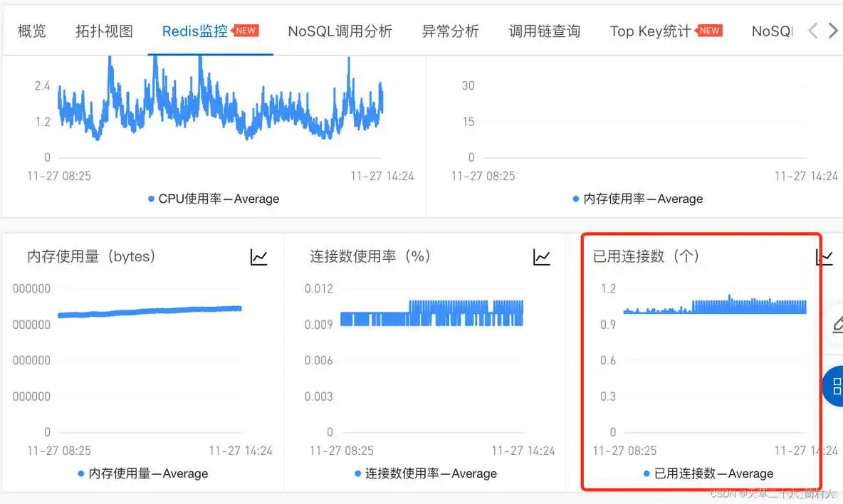Open the line chart icon on 内存使用量 panel
The width and height of the screenshot is (843, 504).
point(259,258)
